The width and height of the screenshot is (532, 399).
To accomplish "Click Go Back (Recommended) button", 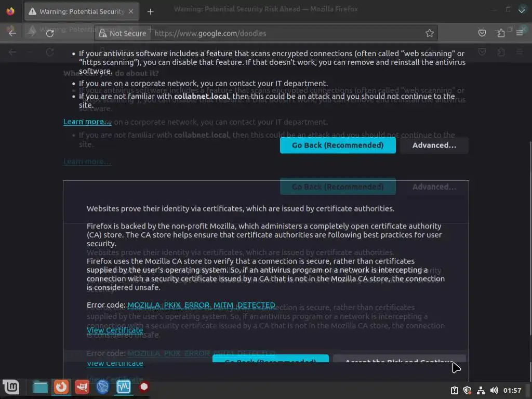I will click(x=338, y=145).
